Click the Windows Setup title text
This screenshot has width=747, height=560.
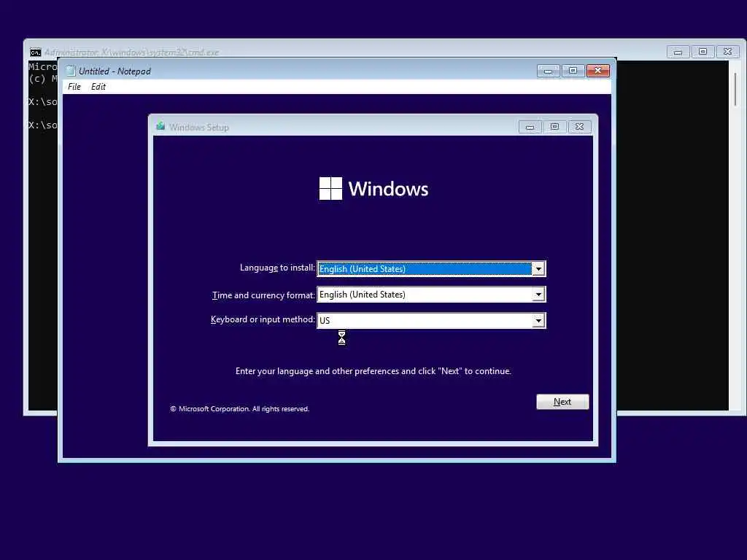tap(199, 127)
